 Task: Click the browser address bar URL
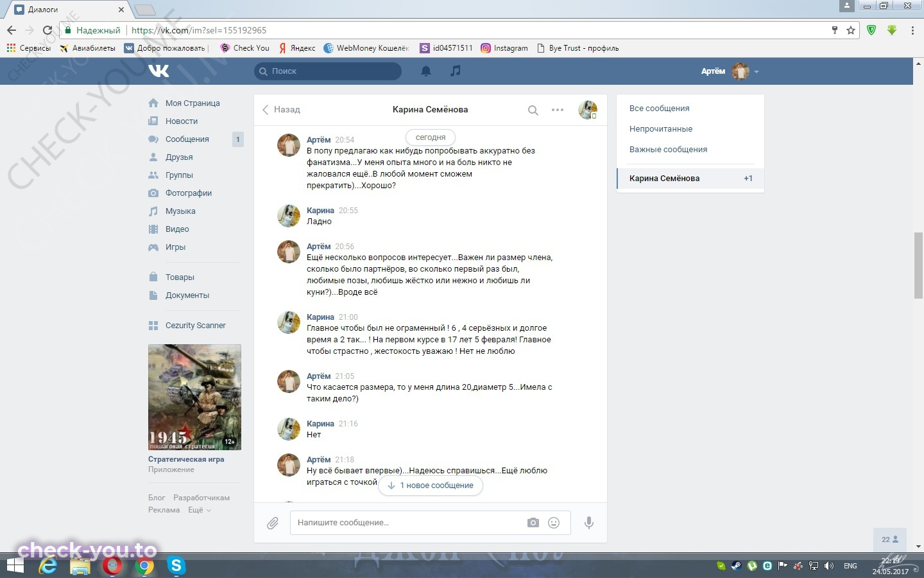pos(199,30)
